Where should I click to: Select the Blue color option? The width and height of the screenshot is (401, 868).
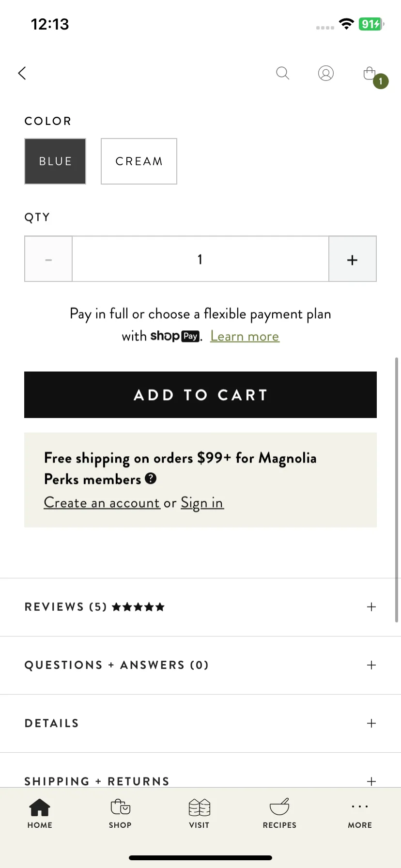click(55, 161)
